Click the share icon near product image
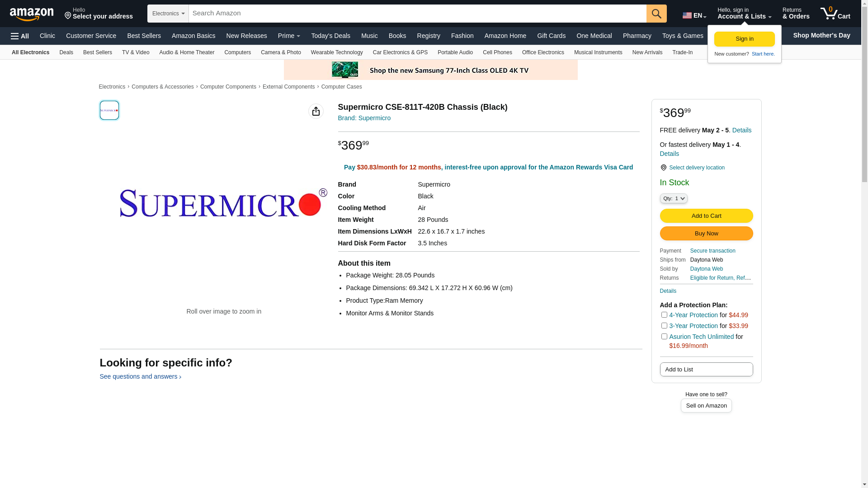 (316, 111)
